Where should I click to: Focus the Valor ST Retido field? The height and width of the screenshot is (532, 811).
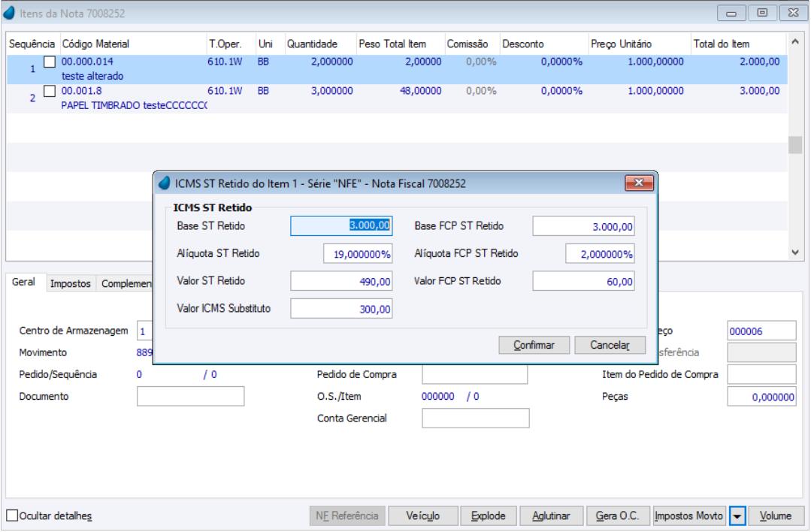coord(341,281)
